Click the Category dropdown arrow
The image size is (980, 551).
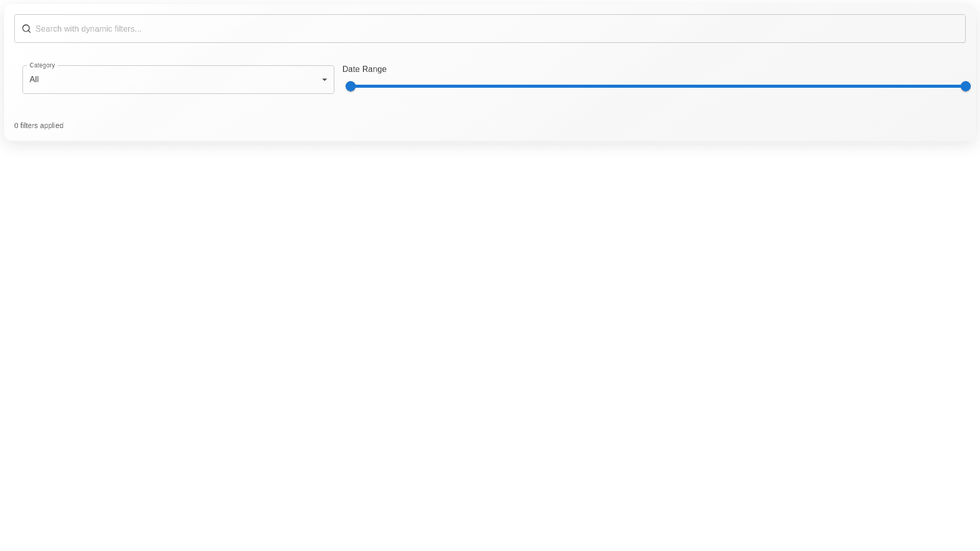(x=324, y=80)
